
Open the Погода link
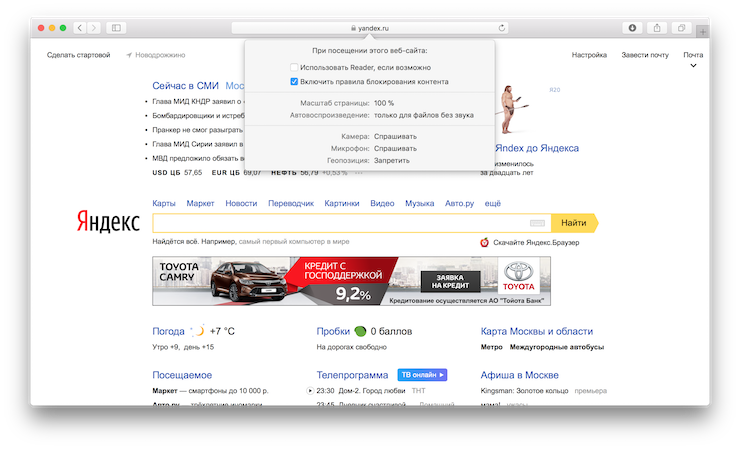pos(168,331)
